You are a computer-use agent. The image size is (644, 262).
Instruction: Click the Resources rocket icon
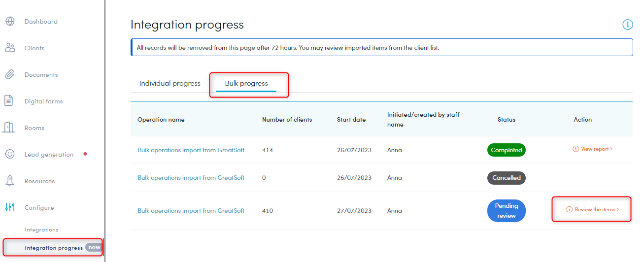(10, 181)
